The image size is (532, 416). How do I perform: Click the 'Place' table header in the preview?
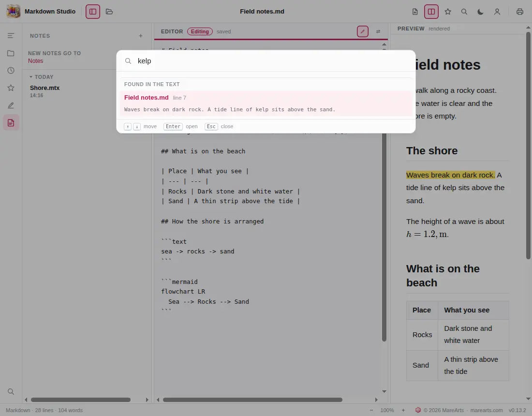pos(421,310)
